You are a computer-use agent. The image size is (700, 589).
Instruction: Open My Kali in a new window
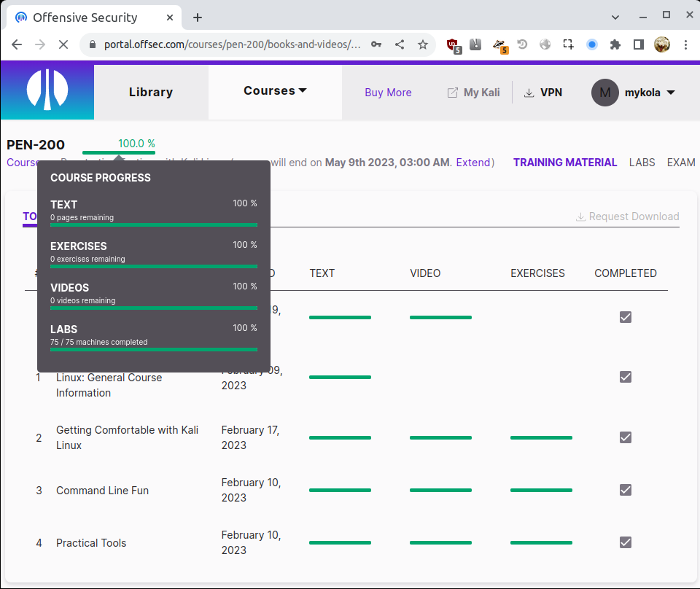coord(474,93)
